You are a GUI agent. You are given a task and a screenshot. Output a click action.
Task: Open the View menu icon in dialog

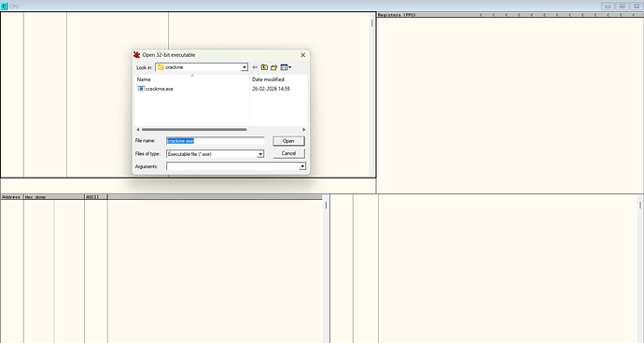[286, 67]
